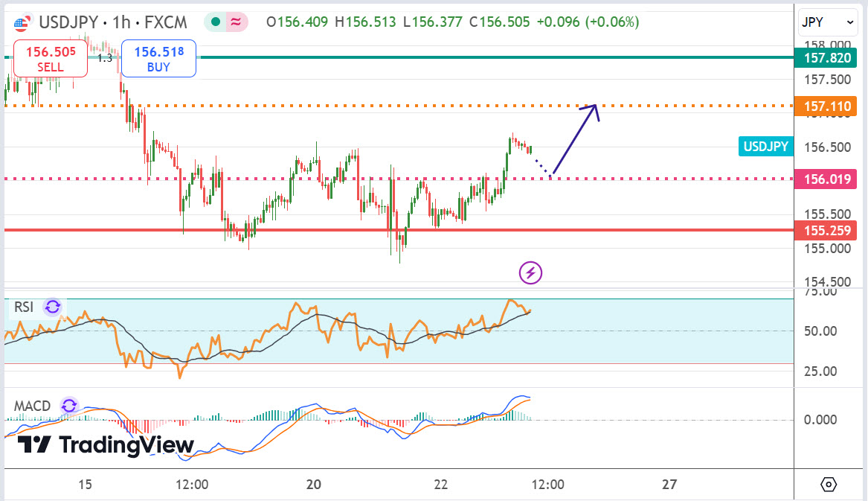Select the MACD indicator label
868x501 pixels.
pyautogui.click(x=33, y=406)
